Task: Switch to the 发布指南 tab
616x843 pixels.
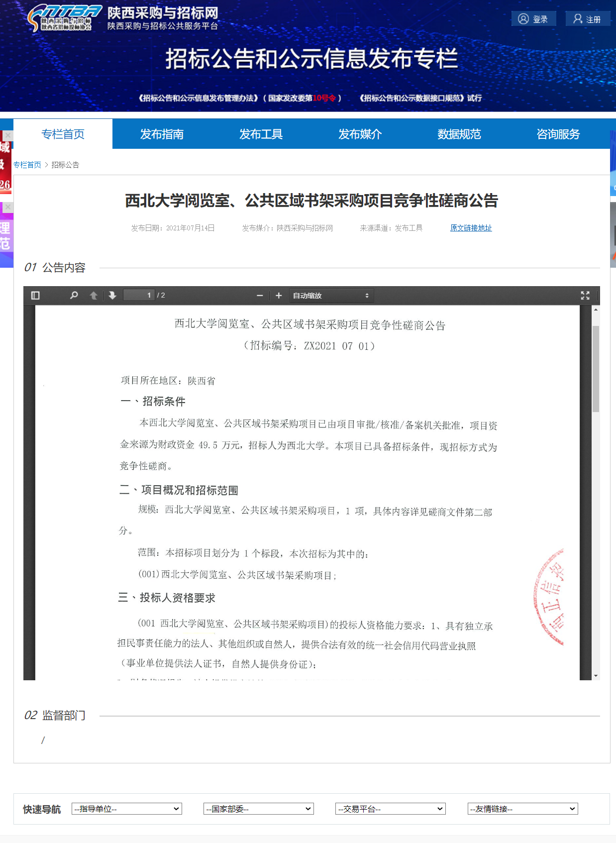Action: pyautogui.click(x=162, y=134)
